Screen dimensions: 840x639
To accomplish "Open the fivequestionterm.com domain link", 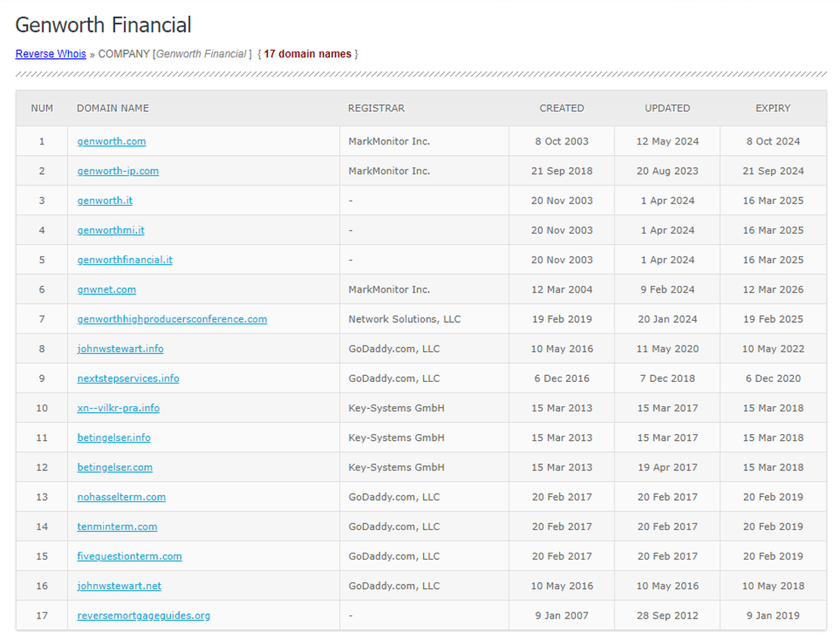I will (x=129, y=556).
